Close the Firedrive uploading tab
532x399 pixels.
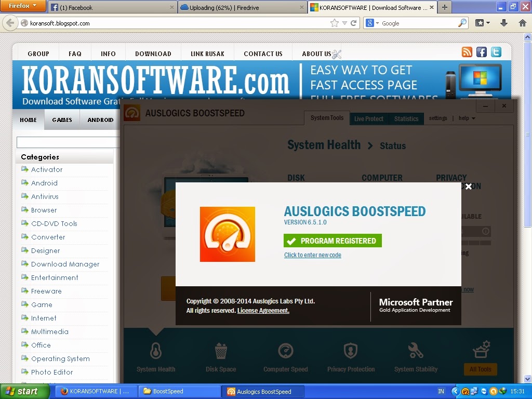(302, 7)
